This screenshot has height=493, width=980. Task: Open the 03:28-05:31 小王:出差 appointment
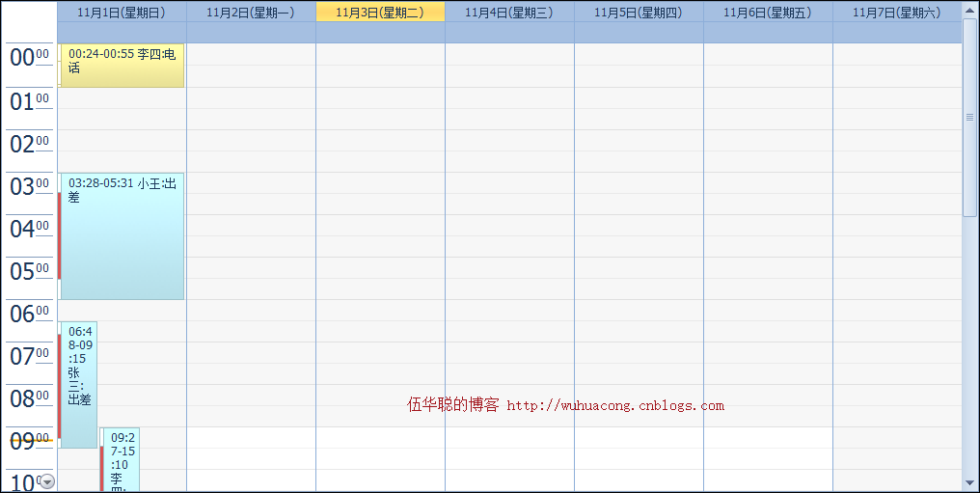tap(122, 236)
